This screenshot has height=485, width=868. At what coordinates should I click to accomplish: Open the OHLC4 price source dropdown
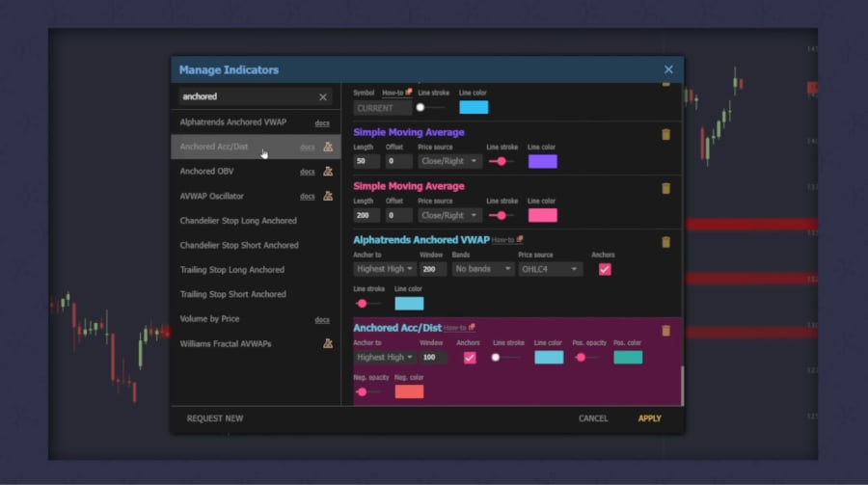550,269
